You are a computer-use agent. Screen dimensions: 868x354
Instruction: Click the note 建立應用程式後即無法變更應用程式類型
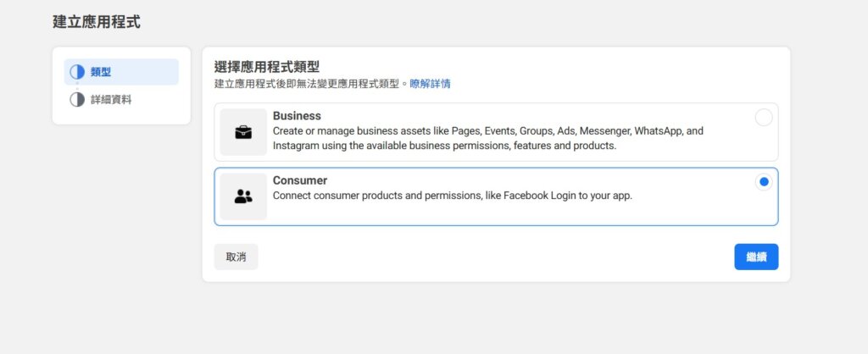[307, 84]
